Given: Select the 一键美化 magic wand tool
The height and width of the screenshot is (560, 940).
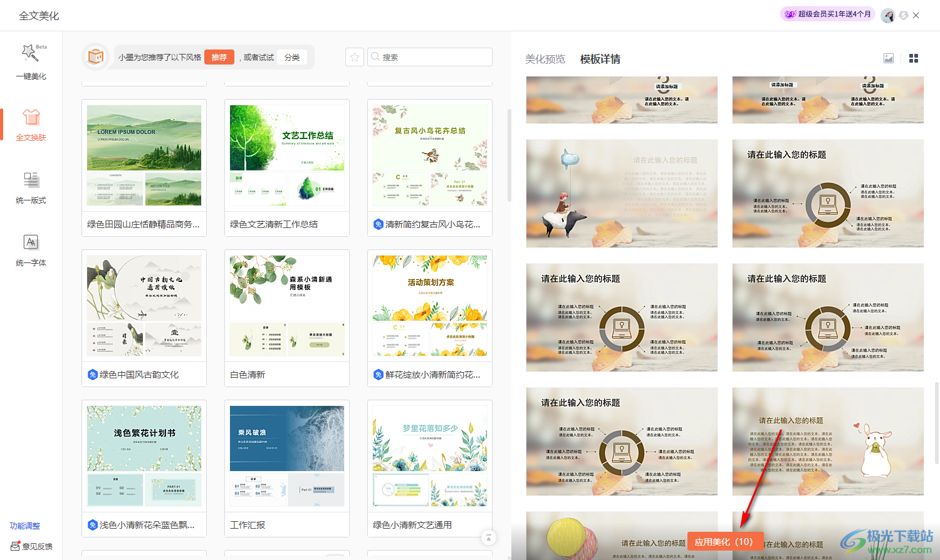Looking at the screenshot, I should click(x=31, y=62).
